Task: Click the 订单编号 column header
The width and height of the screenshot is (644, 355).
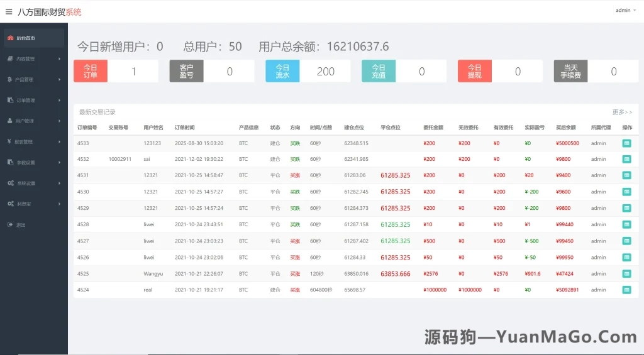Action: [x=87, y=128]
